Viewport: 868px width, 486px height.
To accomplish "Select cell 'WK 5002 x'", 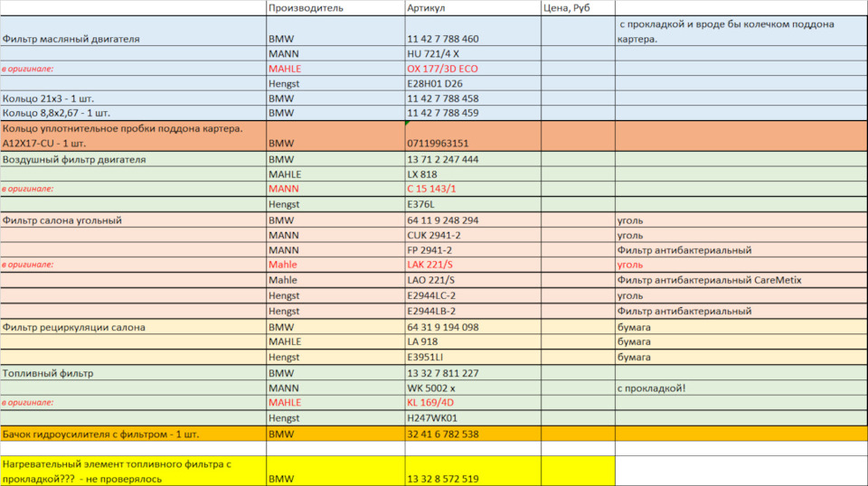I will tap(473, 388).
